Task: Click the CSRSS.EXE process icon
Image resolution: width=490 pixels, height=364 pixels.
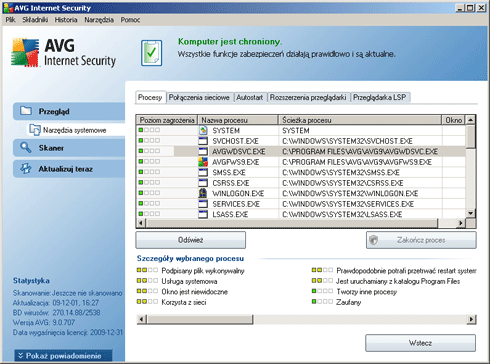Action: pos(203,183)
